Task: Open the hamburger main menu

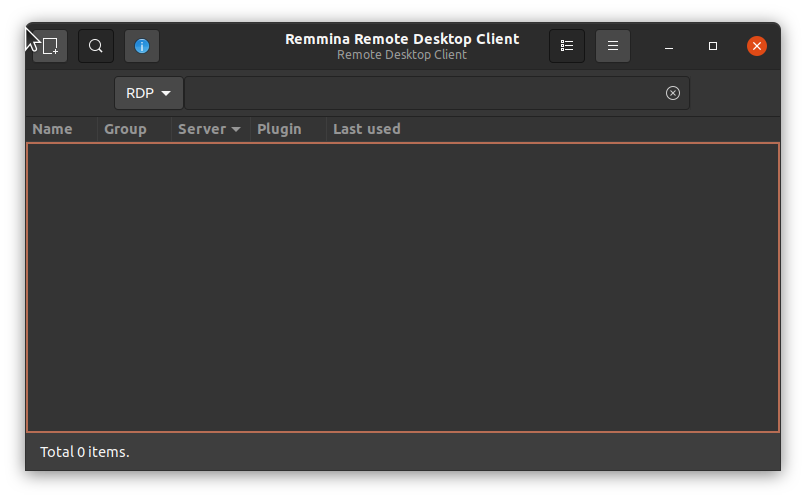Action: pyautogui.click(x=613, y=46)
